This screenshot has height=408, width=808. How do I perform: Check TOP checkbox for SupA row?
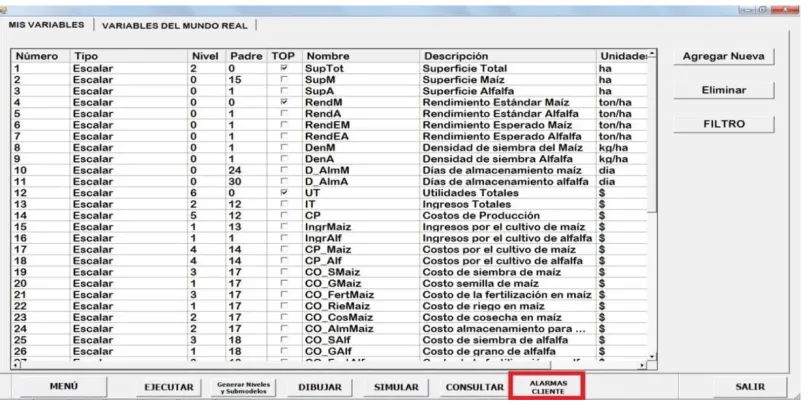pos(284,91)
